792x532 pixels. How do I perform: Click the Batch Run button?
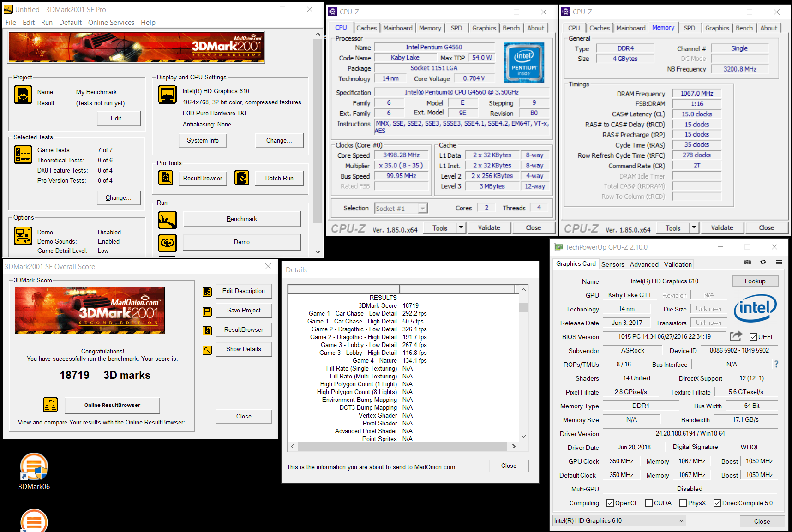[279, 178]
